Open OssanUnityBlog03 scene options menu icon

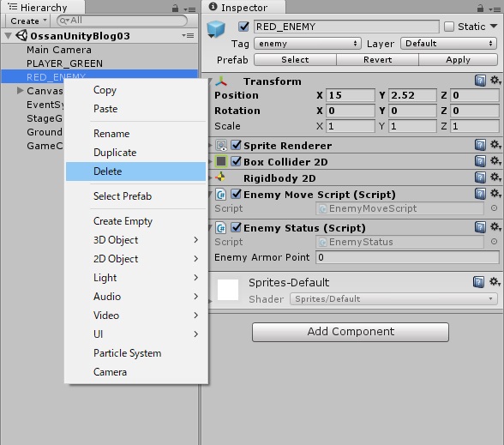(x=188, y=35)
